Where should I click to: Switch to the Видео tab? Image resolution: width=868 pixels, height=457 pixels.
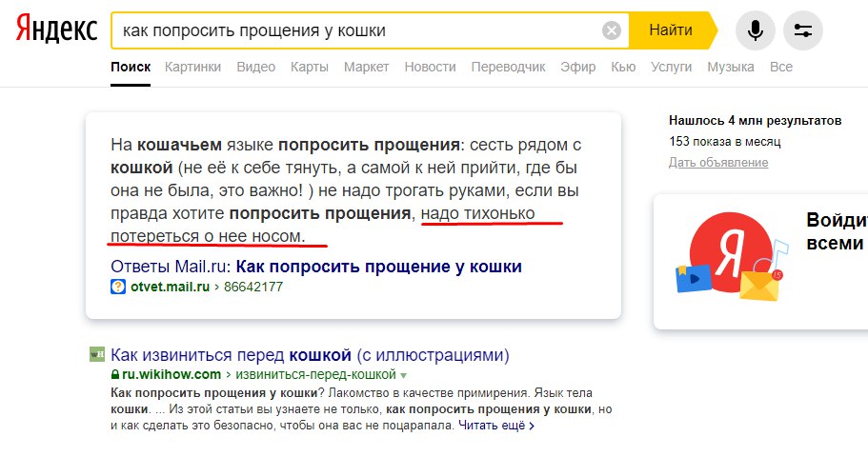point(255,67)
